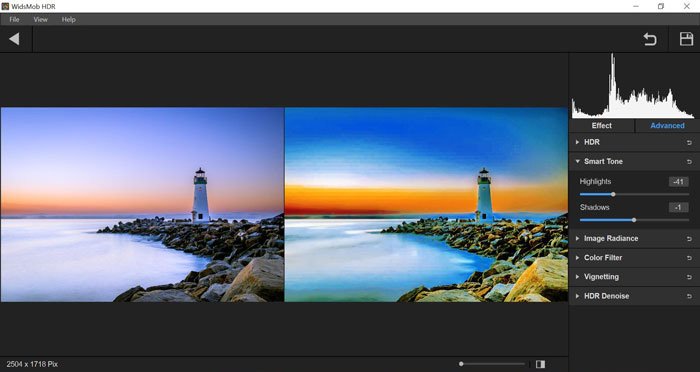Open the Help menu
This screenshot has height=372, width=700.
click(x=68, y=20)
